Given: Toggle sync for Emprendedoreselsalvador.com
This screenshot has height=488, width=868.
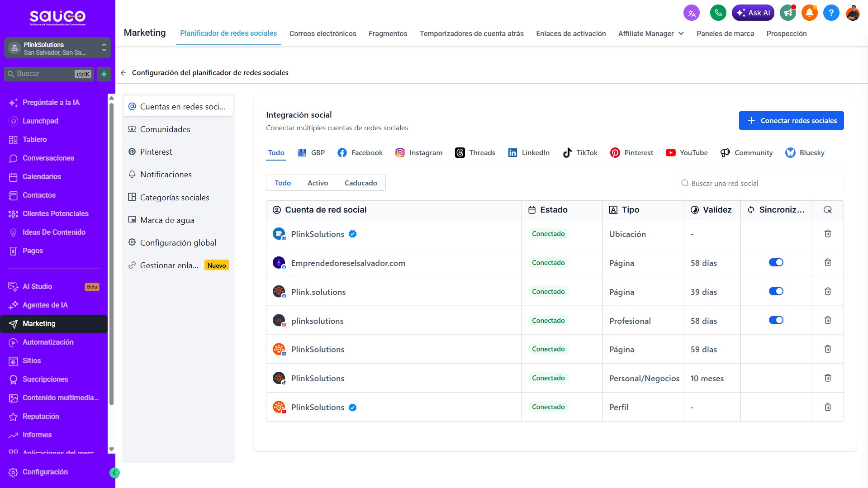Looking at the screenshot, I should 776,263.
